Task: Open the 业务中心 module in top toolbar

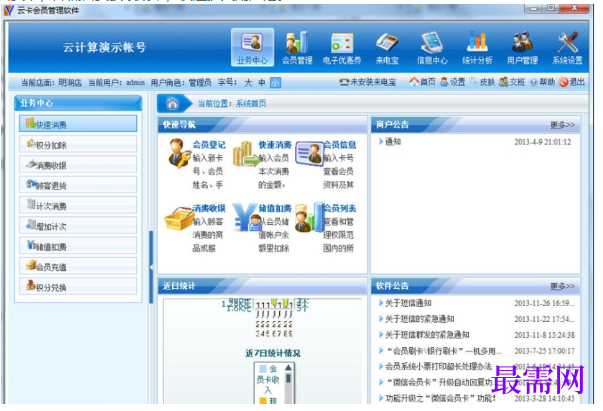Action: tap(252, 48)
